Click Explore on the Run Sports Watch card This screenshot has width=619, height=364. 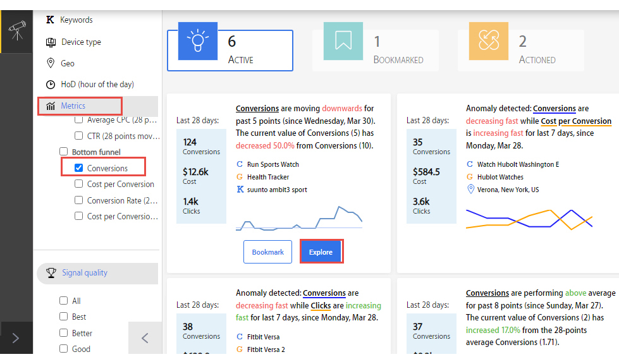[321, 252]
